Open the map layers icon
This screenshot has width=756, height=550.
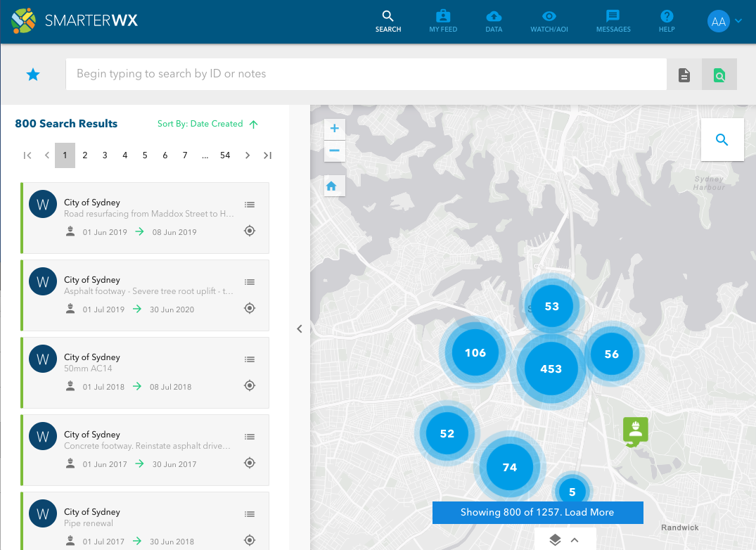point(555,540)
